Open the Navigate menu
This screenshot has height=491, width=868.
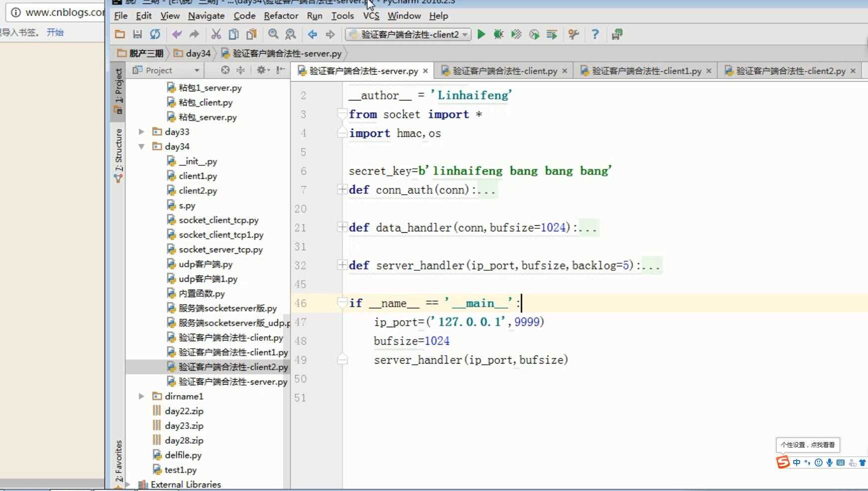click(206, 16)
